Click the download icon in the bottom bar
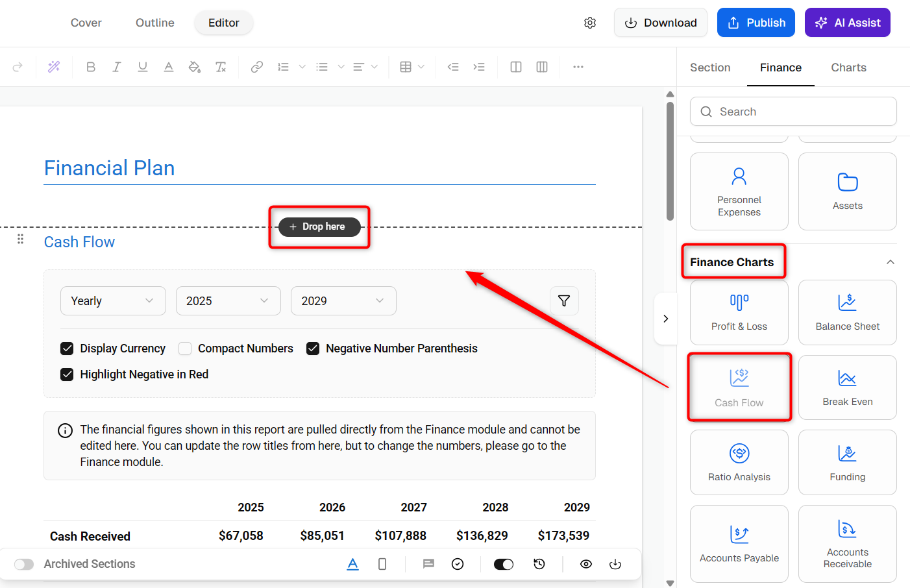This screenshot has height=588, width=910. click(x=615, y=564)
